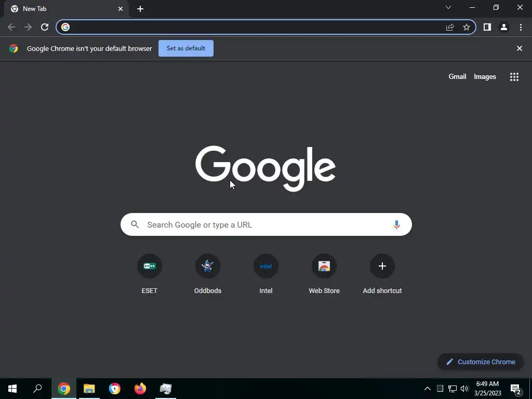The image size is (532, 399).
Task: Open Chrome's three-dot menu
Action: click(521, 27)
